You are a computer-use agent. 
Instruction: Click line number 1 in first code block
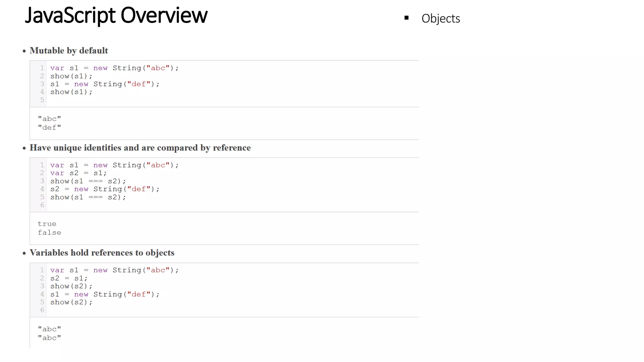[x=42, y=68]
